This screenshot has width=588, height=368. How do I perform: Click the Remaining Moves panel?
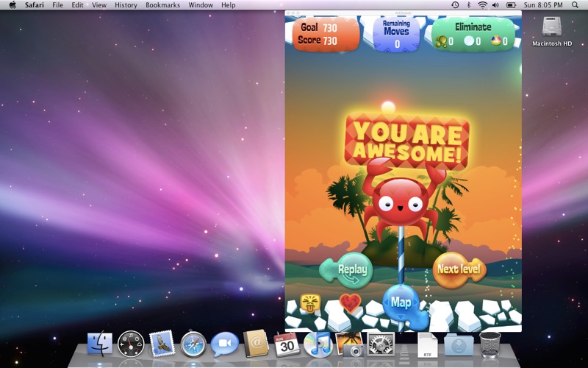tap(396, 34)
